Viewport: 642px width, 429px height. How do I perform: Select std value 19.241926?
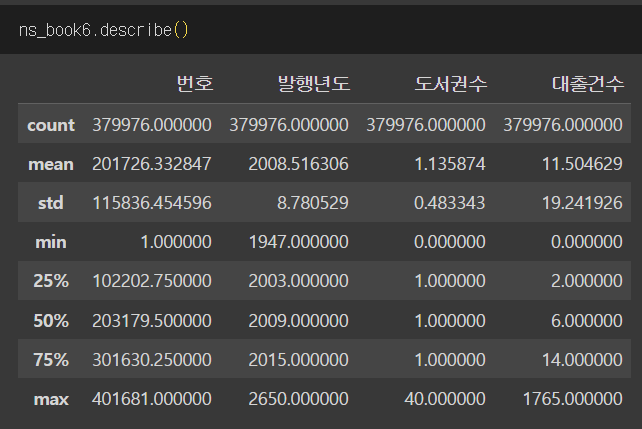pos(582,203)
